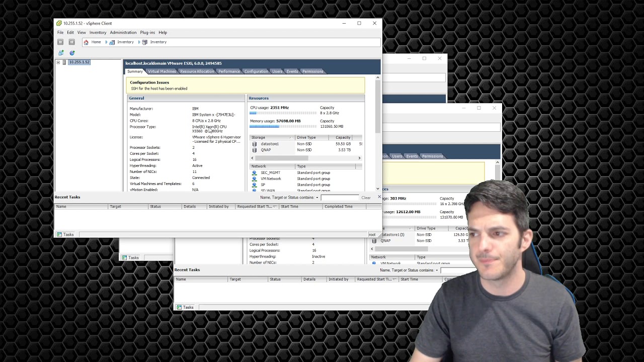Select the datastore1 (3) row in background window

425,235
